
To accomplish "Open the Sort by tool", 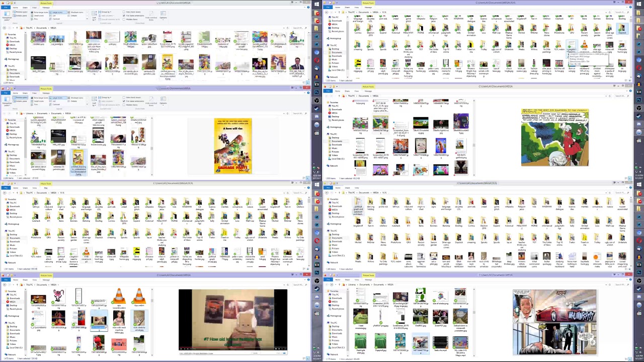I will point(94,17).
